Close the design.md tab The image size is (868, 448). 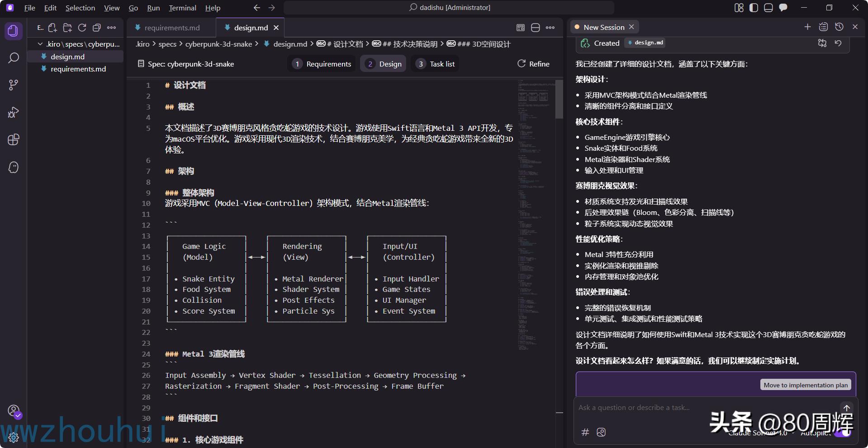click(x=276, y=28)
